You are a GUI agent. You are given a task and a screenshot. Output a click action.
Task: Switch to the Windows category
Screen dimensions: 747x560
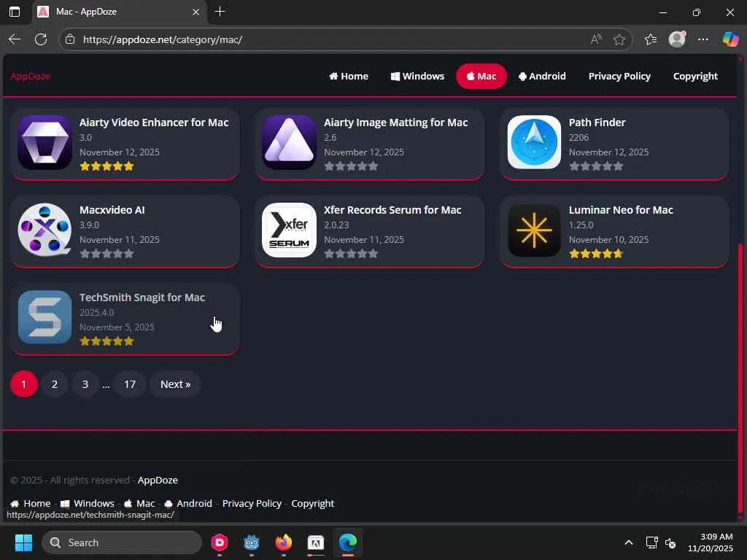(x=417, y=76)
